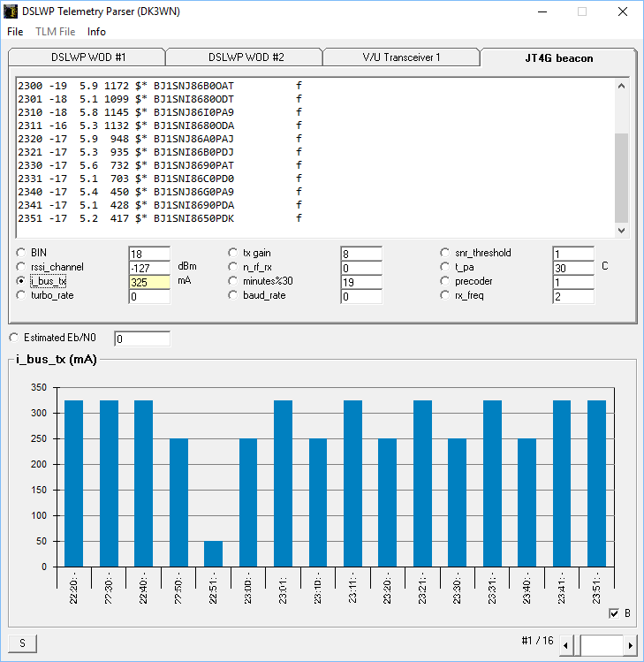Click the chart bar at 23:21
The height and width of the screenshot is (662, 644).
422,483
